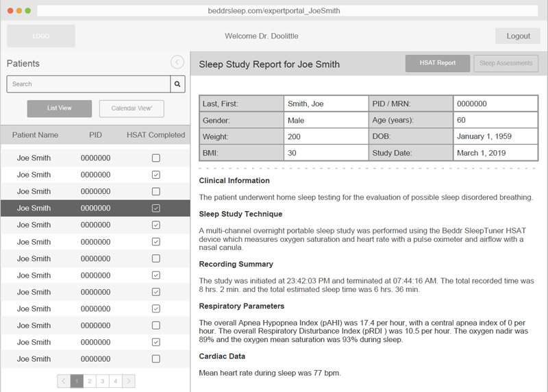Click the Patient Name column header
This screenshot has width=548, height=392.
[x=35, y=135]
